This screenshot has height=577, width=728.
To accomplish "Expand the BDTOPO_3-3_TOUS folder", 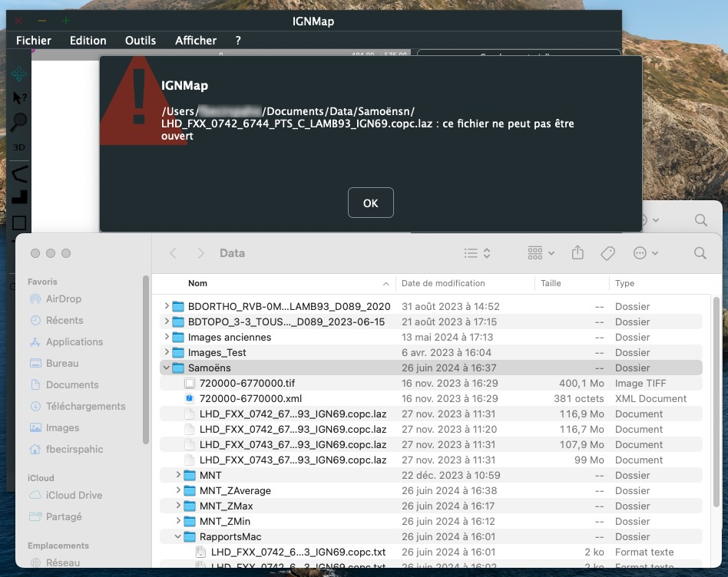I will pos(167,321).
